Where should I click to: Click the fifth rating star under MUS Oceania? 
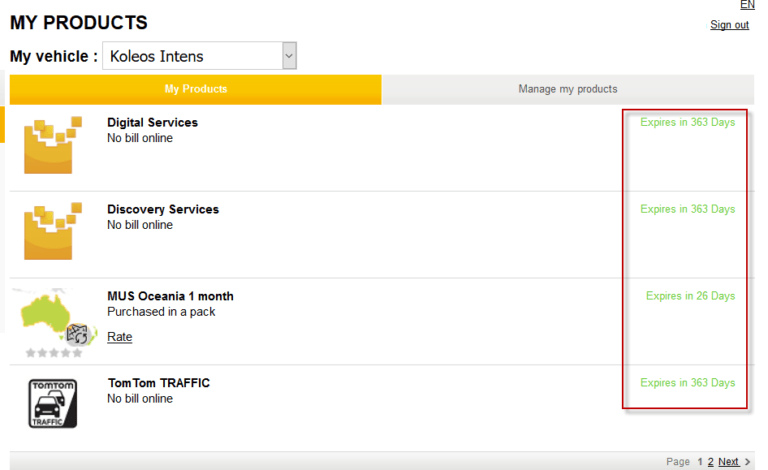[x=77, y=353]
